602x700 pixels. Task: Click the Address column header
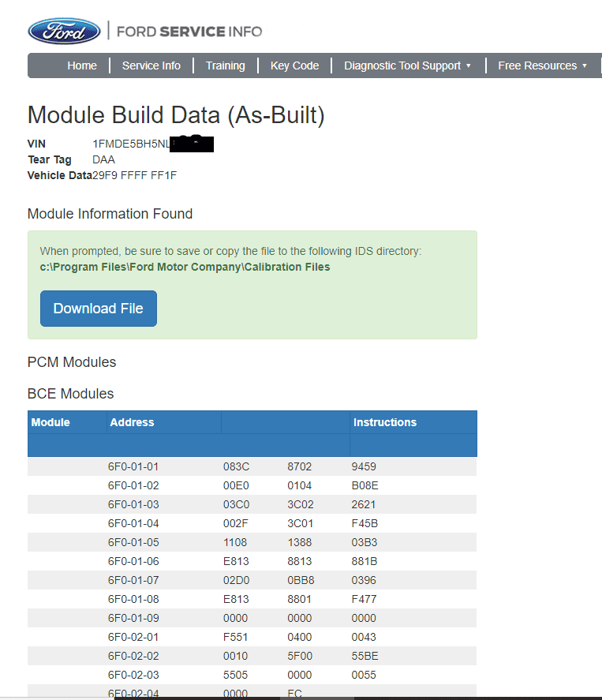[132, 422]
